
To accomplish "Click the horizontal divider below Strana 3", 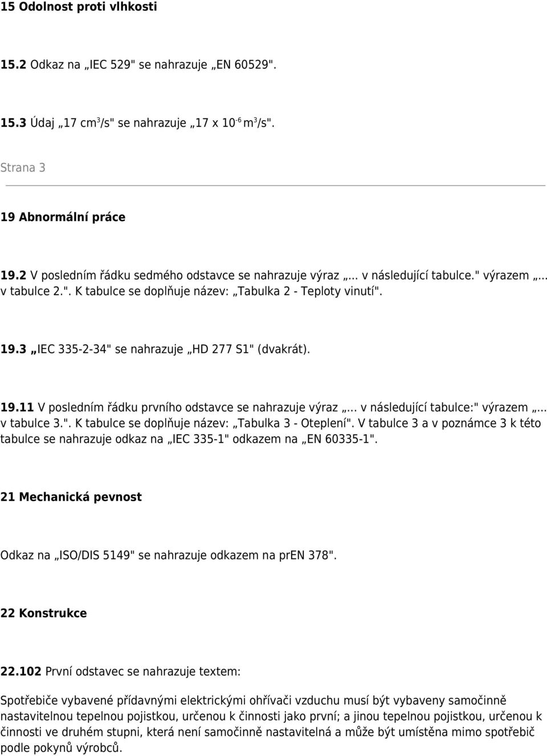I will coord(275,185).
